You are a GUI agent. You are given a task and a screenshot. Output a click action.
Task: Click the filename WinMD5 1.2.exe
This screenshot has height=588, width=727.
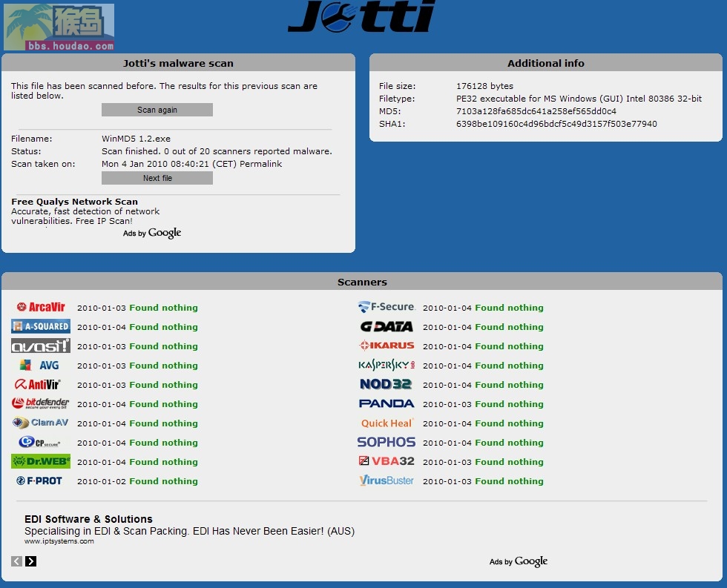136,139
